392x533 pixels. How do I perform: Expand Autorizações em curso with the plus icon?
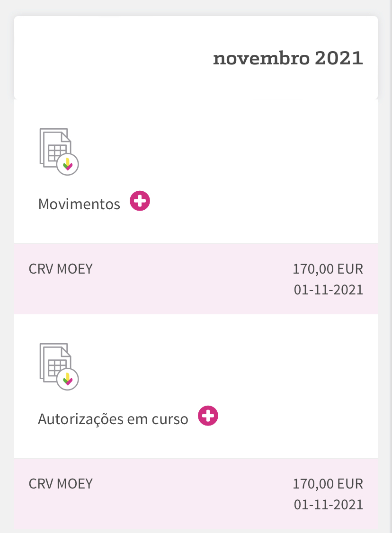point(208,416)
